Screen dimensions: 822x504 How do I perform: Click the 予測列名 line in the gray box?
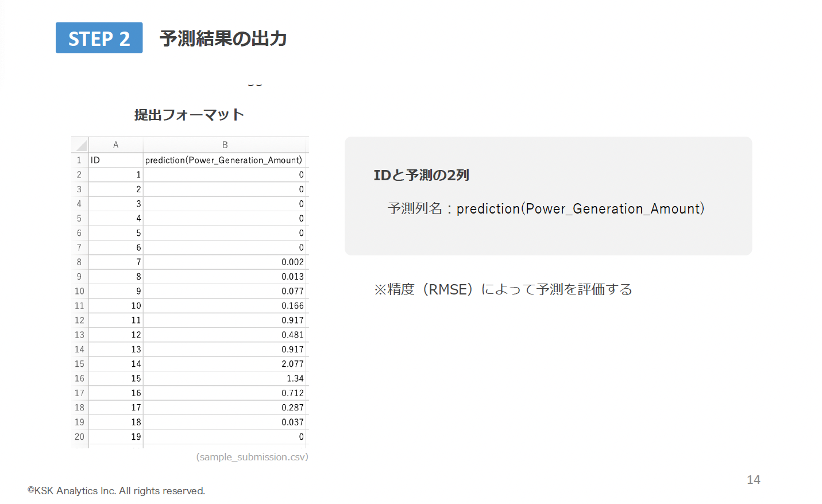pos(546,208)
